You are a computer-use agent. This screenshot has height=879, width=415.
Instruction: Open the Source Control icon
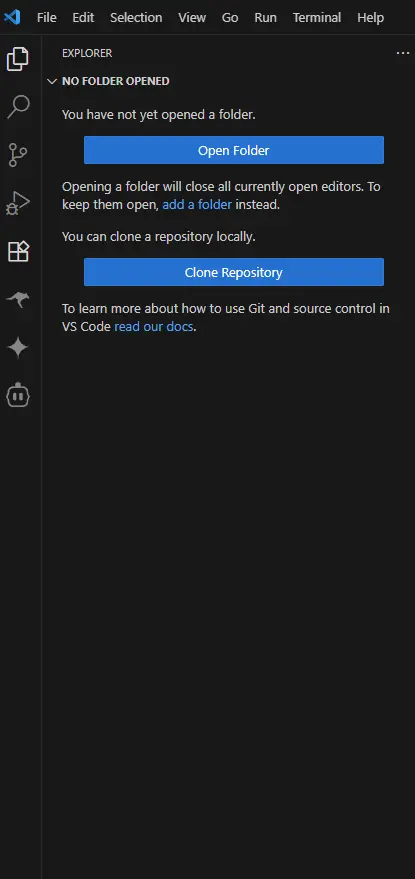click(18, 155)
